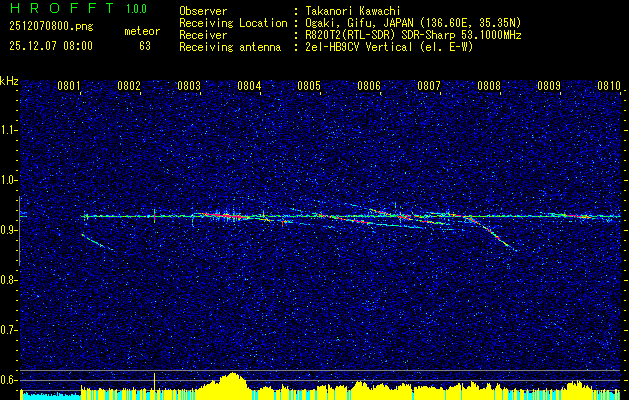Click the 0804 time marker
Image resolution: width=629 pixels, height=400 pixels.
(249, 86)
